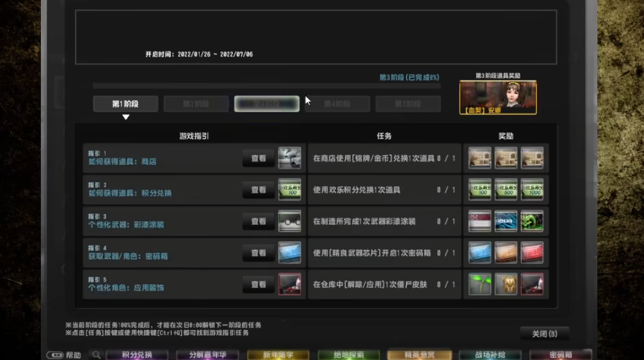
Task: Open the 新年集字 tab in the bottom bar
Action: pos(278,355)
